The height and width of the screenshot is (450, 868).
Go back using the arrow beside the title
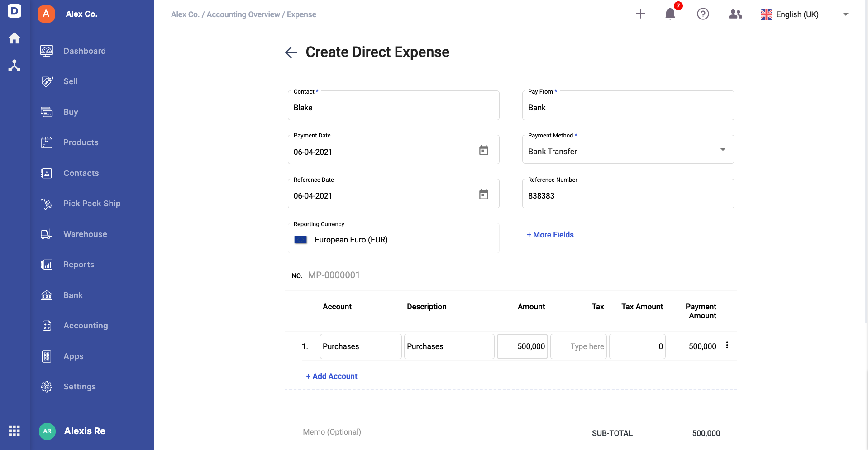(291, 52)
